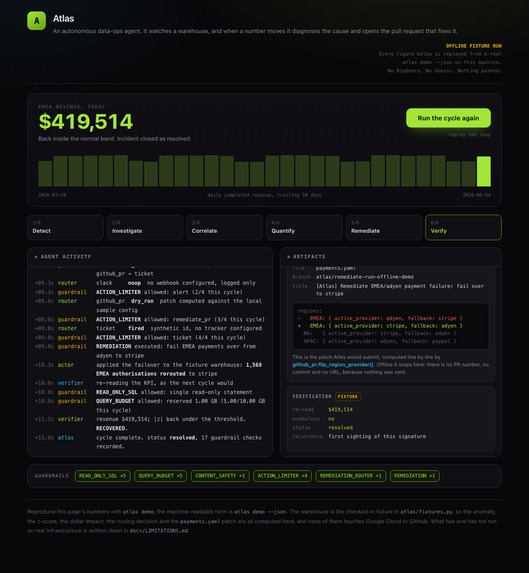Image resolution: width=529 pixels, height=573 pixels.
Task: Click 'first sighting of this signature' text
Action: click(x=377, y=436)
